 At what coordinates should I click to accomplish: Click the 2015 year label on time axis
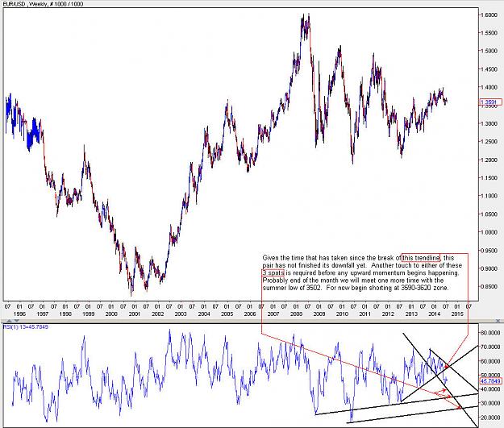pyautogui.click(x=457, y=314)
